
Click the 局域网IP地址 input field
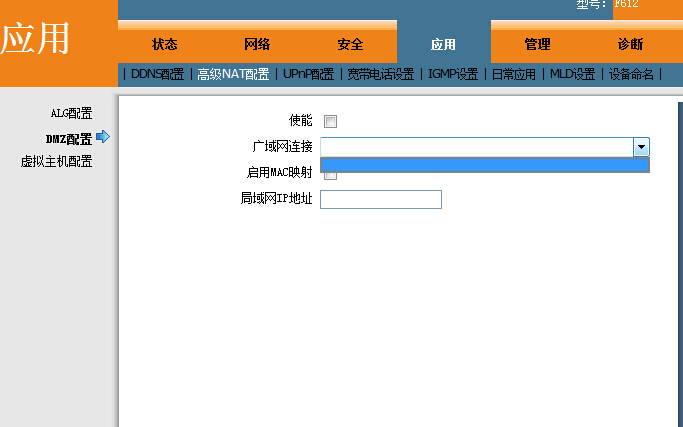[381, 199]
